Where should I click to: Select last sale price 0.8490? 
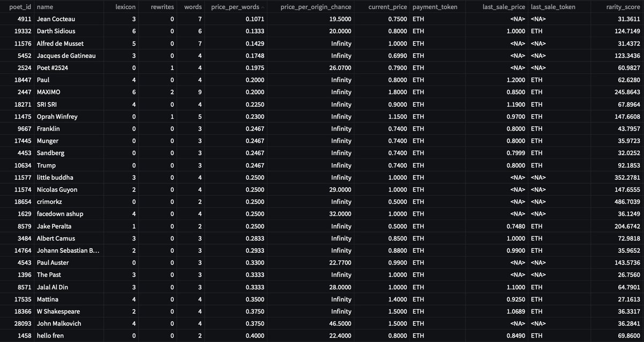tap(516, 336)
